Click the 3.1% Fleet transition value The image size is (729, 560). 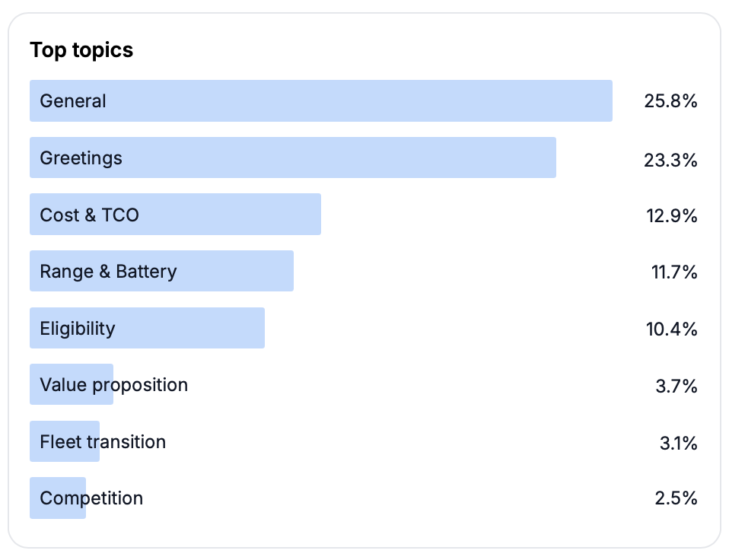pos(678,442)
